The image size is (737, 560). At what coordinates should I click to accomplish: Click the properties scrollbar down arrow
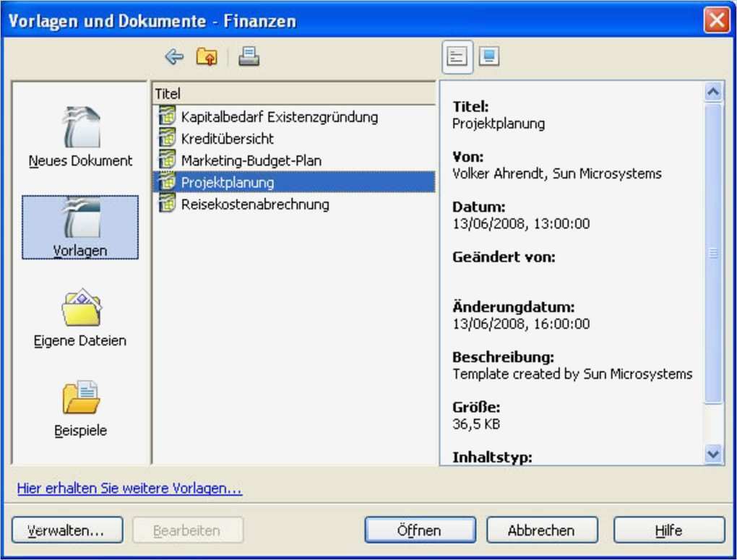tap(713, 454)
